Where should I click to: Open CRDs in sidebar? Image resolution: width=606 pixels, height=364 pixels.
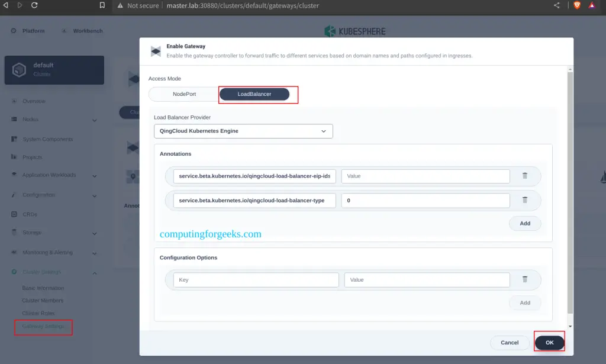pos(30,214)
